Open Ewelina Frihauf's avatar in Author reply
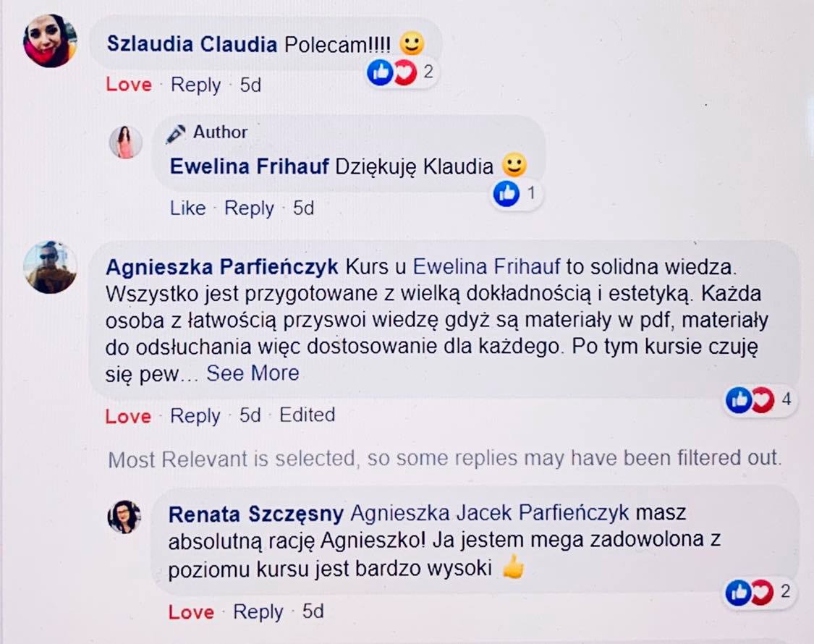The image size is (814, 644). click(126, 142)
